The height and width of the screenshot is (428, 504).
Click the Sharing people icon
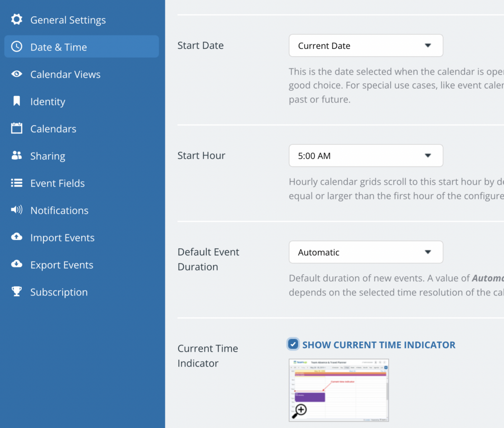click(17, 156)
